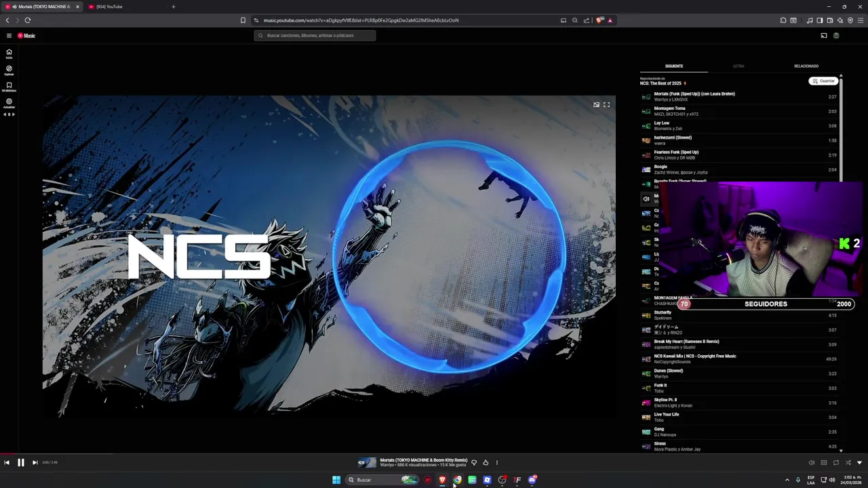Play Break My Heart (Rameses B Remix)
The height and width of the screenshot is (488, 868).
[x=739, y=344]
